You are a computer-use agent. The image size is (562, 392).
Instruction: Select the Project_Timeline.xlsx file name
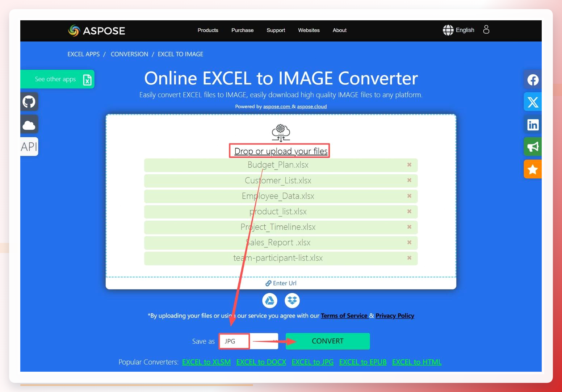[278, 227]
